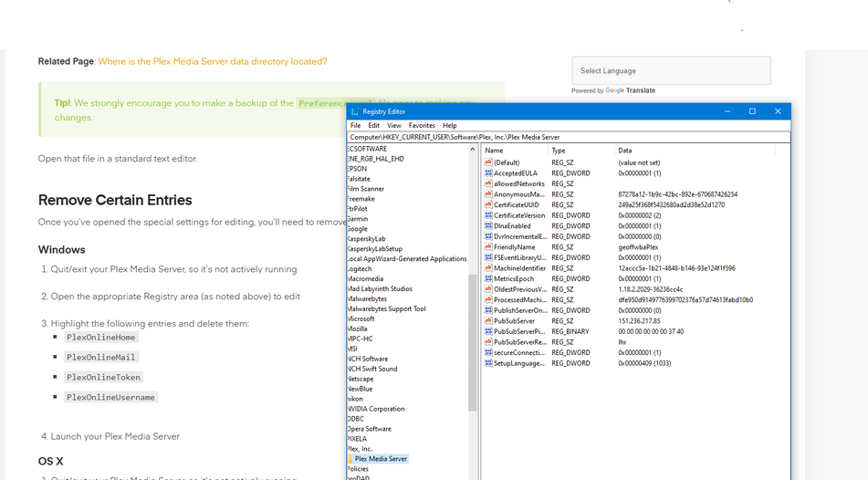This screenshot has width=868, height=480.
Task: Select the DvrIncrementalE... DWORD icon
Action: [x=488, y=236]
